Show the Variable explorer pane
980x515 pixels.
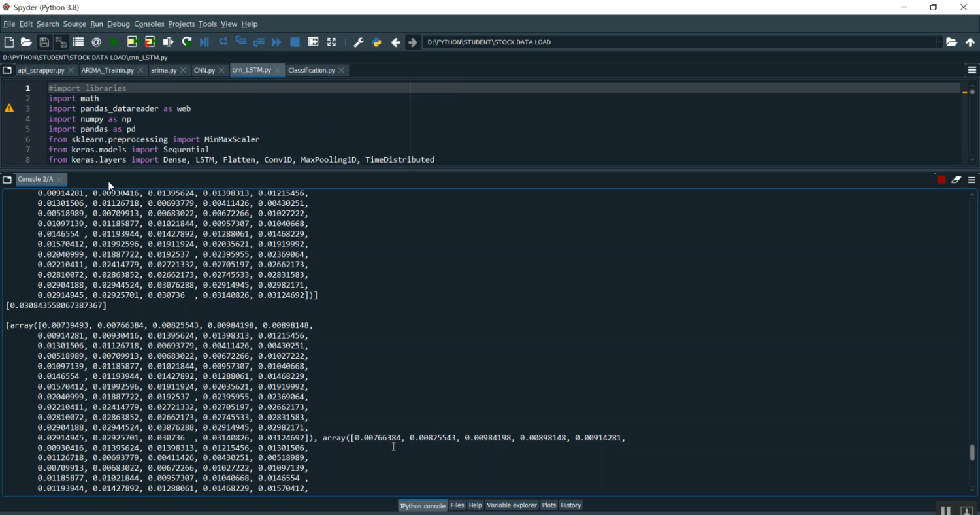(x=511, y=505)
